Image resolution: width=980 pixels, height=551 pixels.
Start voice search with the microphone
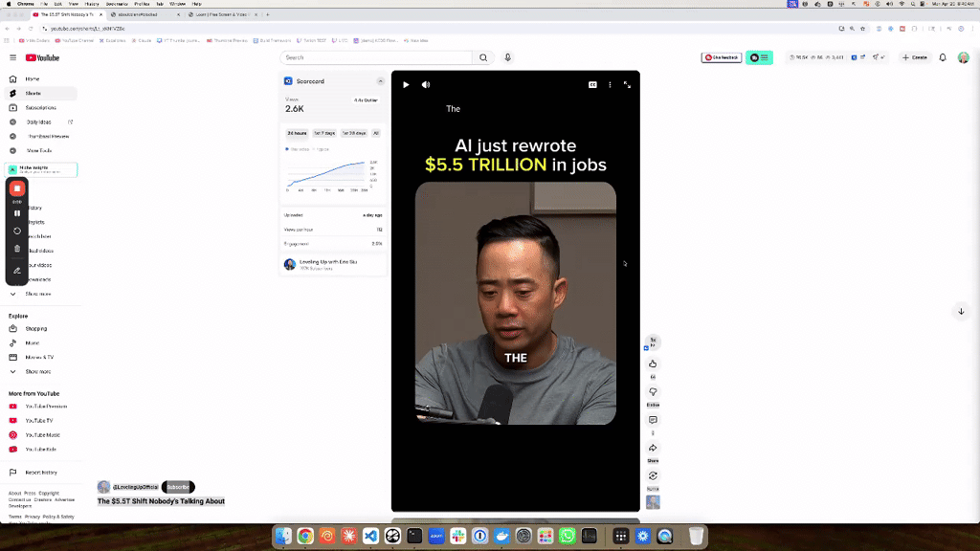pyautogui.click(x=507, y=57)
